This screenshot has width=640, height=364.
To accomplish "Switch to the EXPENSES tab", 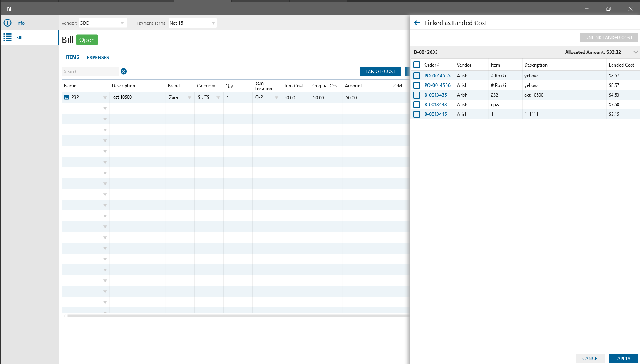I will (98, 58).
